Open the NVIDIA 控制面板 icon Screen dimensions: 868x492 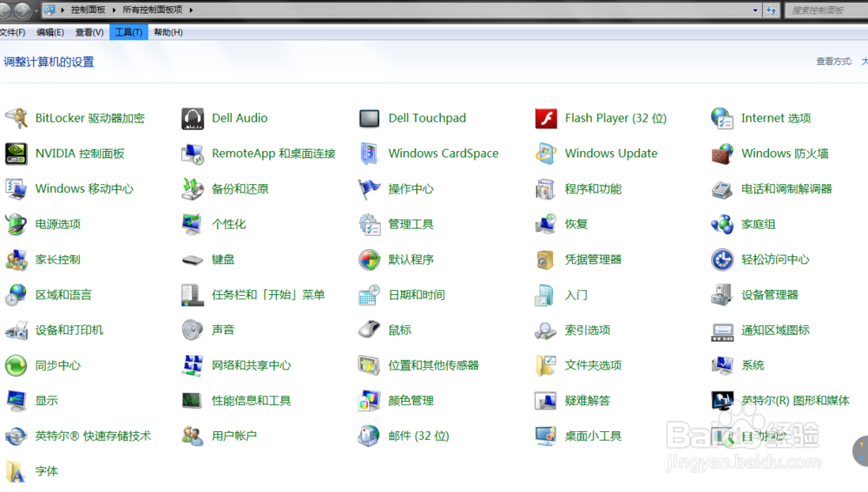pos(16,154)
